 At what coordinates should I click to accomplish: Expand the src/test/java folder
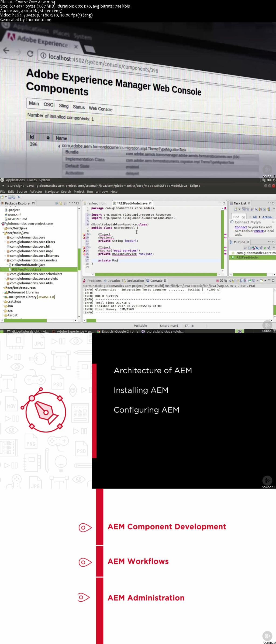pyautogui.click(x=3, y=228)
